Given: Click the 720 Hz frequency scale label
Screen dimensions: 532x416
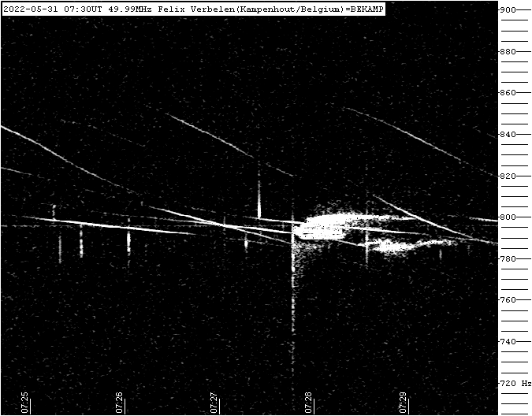Looking at the screenshot, I should [515, 383].
